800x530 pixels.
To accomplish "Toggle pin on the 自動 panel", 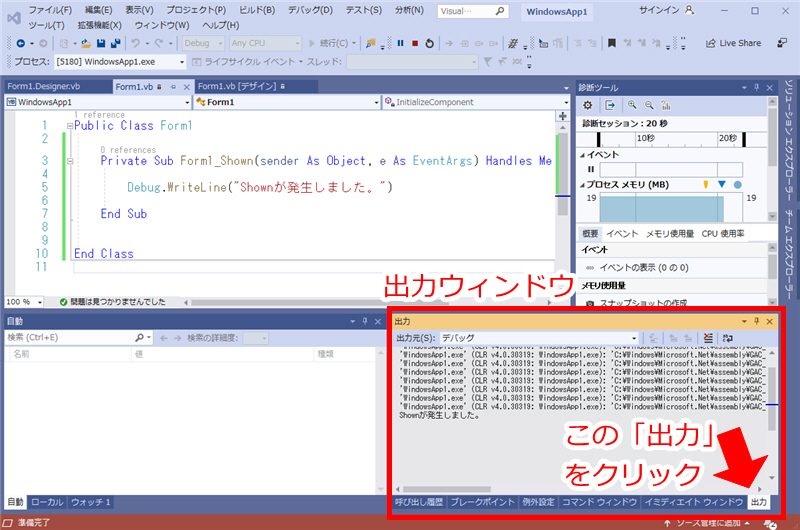I will (x=365, y=321).
